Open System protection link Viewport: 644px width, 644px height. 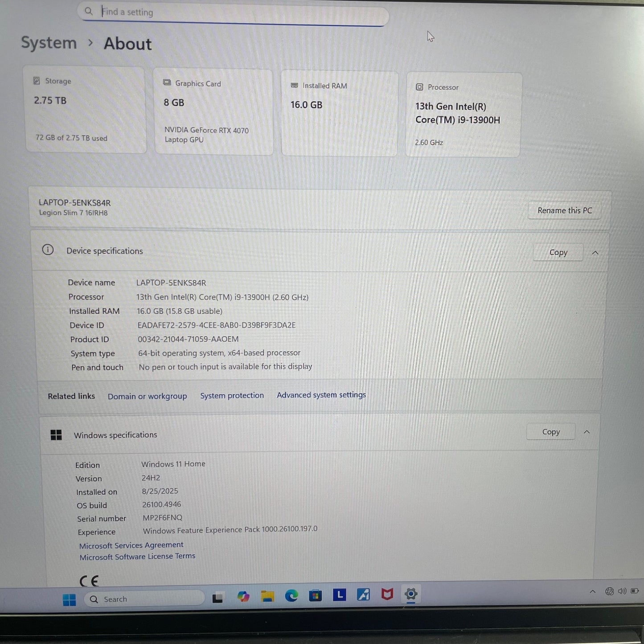tap(232, 395)
